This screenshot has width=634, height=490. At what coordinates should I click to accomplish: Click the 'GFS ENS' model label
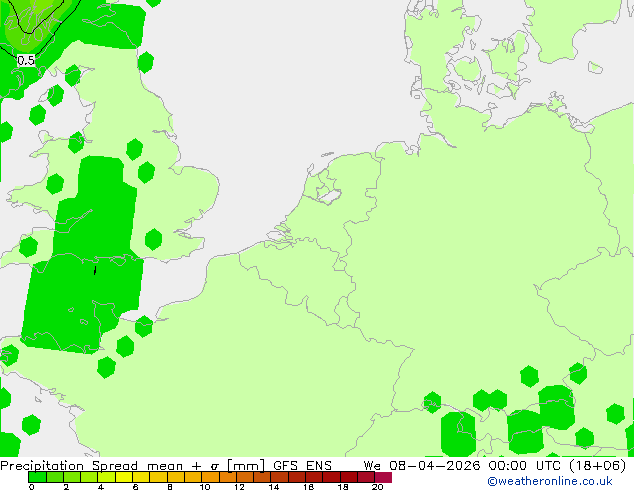pos(302,465)
